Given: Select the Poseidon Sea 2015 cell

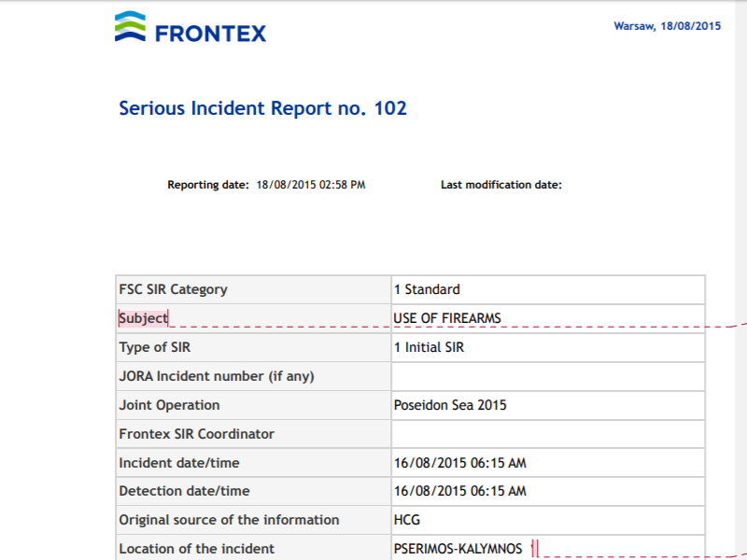Looking at the screenshot, I should 548,405.
